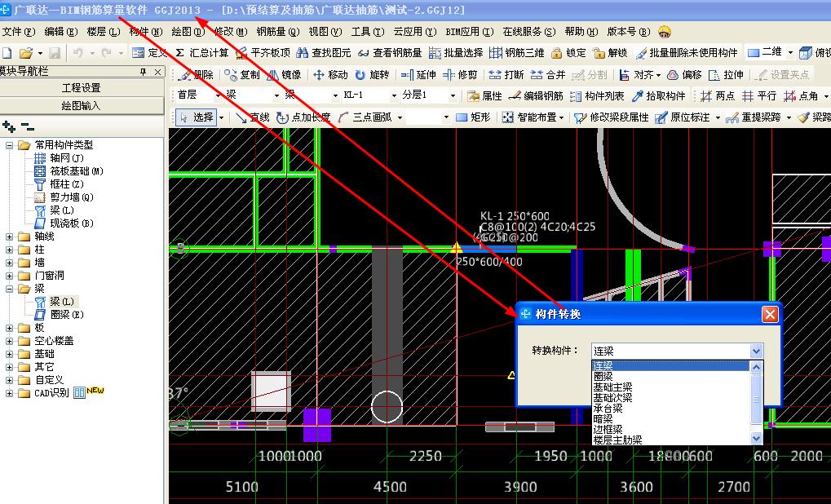Click 查看钢筋量 tool
This screenshot has height=504, width=831.
point(390,52)
